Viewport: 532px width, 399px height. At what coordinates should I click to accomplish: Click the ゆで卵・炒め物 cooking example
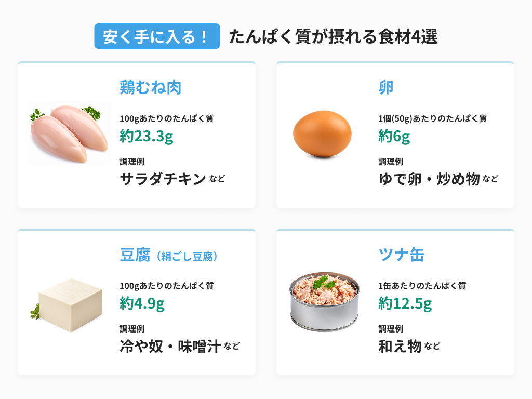[429, 179]
